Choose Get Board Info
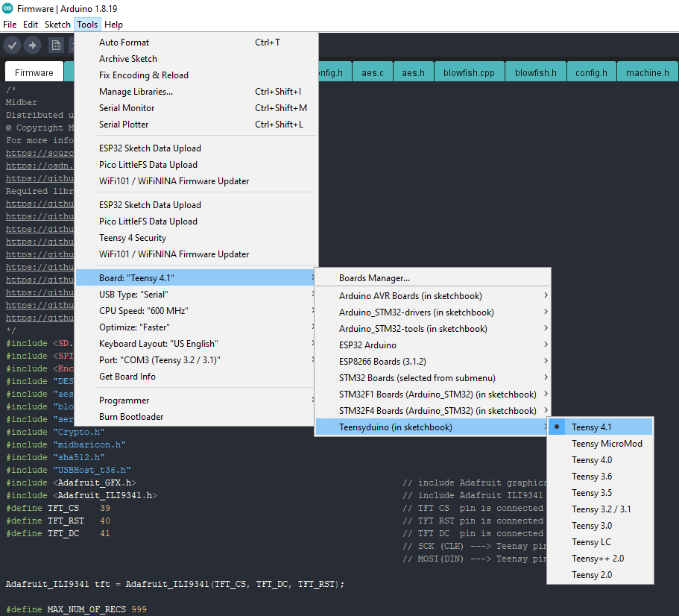Image resolution: width=679 pixels, height=616 pixels. 196,377
